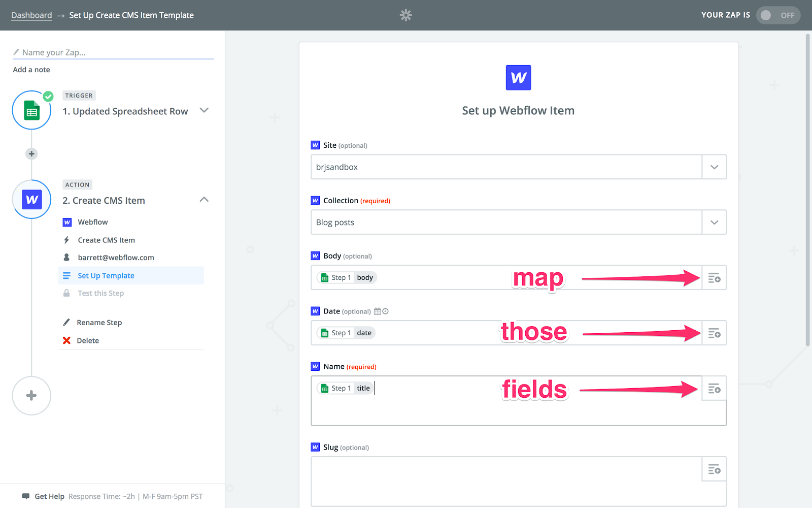Screen dimensions: 812x508
Task: Add a new step with large plus
Action: click(31, 395)
